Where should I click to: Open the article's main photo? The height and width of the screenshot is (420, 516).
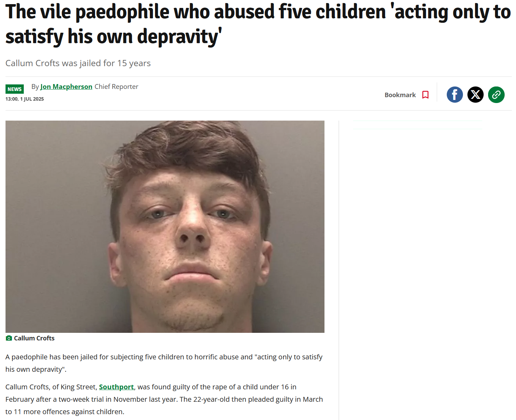pos(165,227)
